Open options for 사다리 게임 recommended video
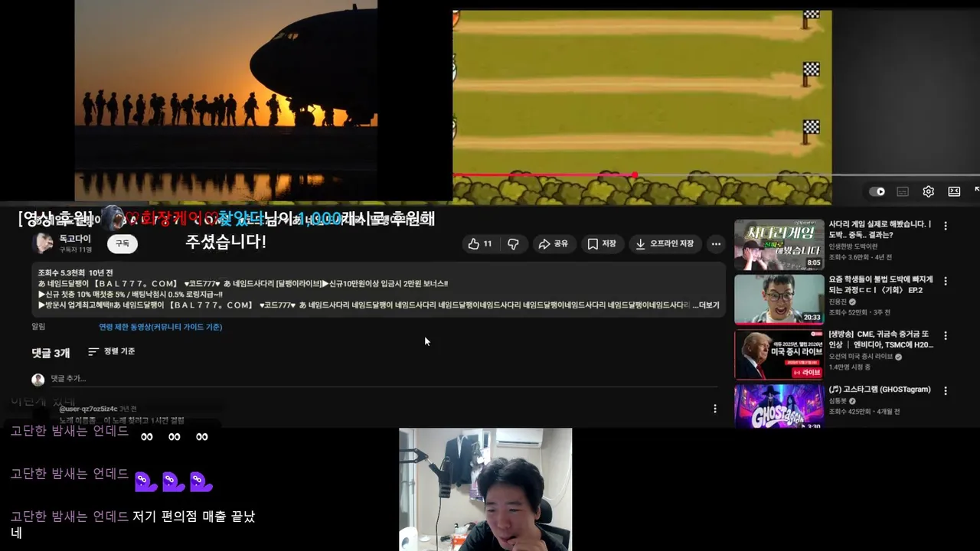The height and width of the screenshot is (551, 980). pyautogui.click(x=946, y=227)
